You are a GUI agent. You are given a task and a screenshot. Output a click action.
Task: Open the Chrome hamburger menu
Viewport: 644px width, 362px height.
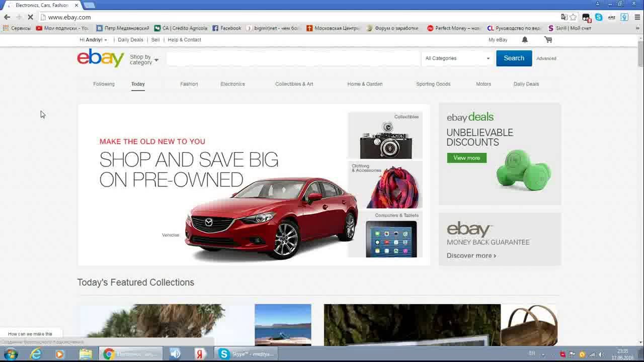click(637, 17)
